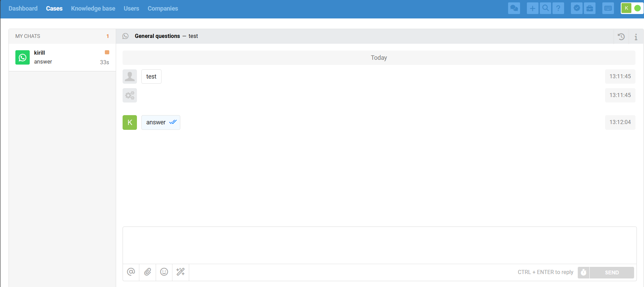Open the emoji picker
Viewport: 644px width, 287px height.
[x=164, y=272]
